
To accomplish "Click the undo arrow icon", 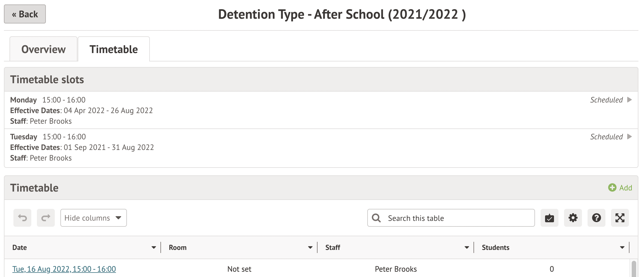I will point(22,218).
